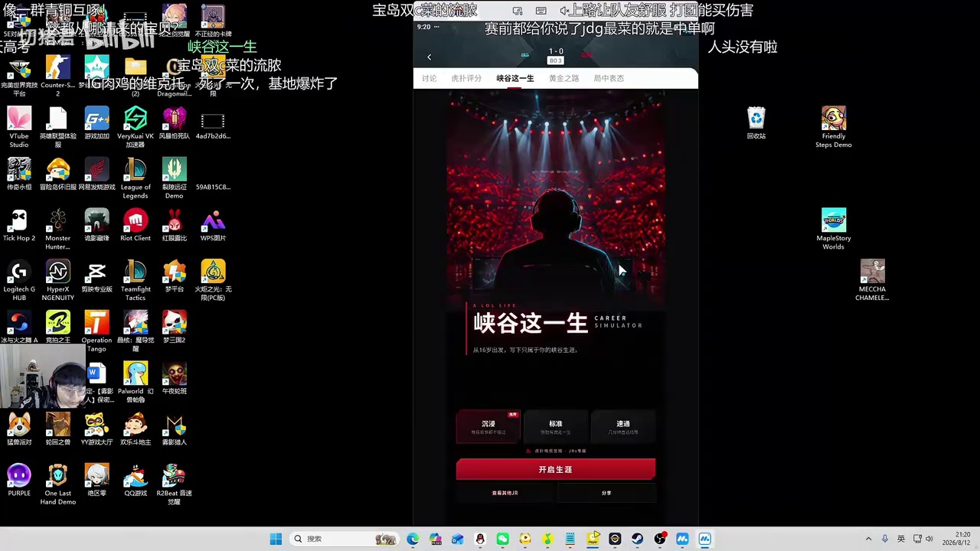Open Steam from the taskbar
980x551 pixels.
(x=637, y=539)
